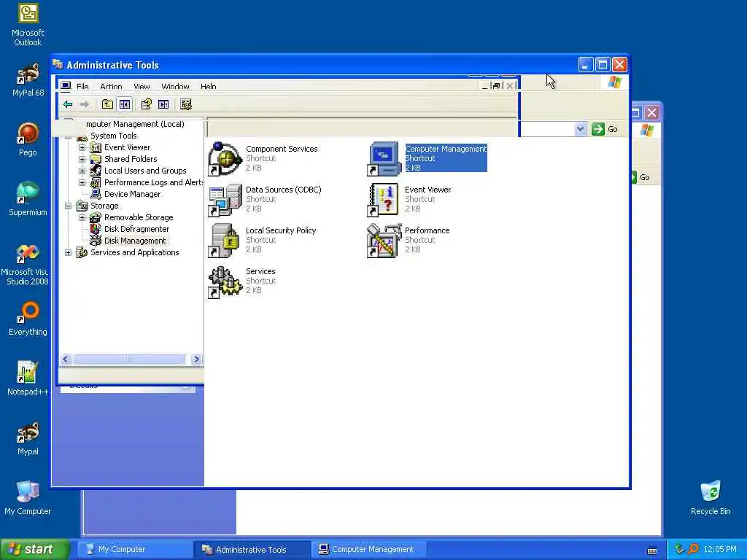Click the Go button in the rear window
The width and height of the screenshot is (747, 560).
click(640, 177)
